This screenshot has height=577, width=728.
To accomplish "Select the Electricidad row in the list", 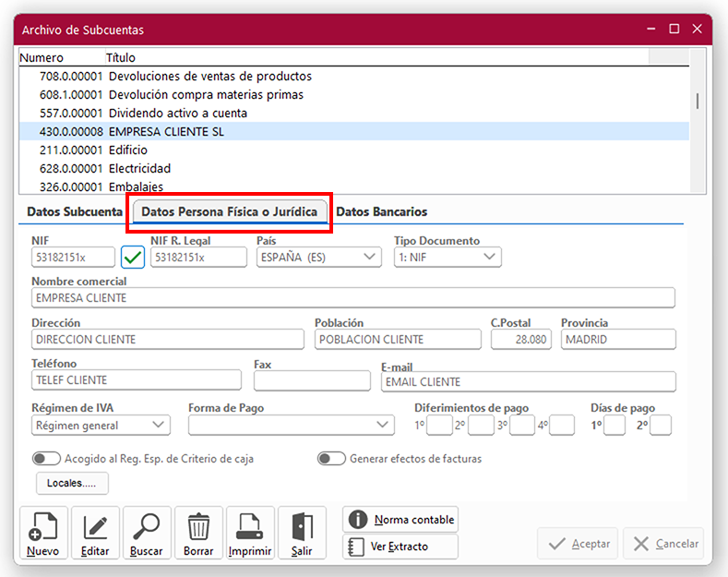I will [x=139, y=169].
